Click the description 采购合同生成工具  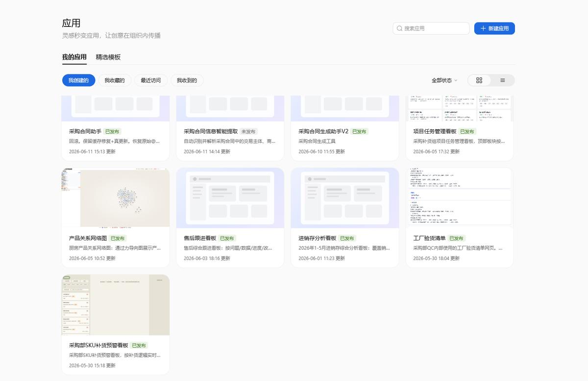[x=317, y=142]
